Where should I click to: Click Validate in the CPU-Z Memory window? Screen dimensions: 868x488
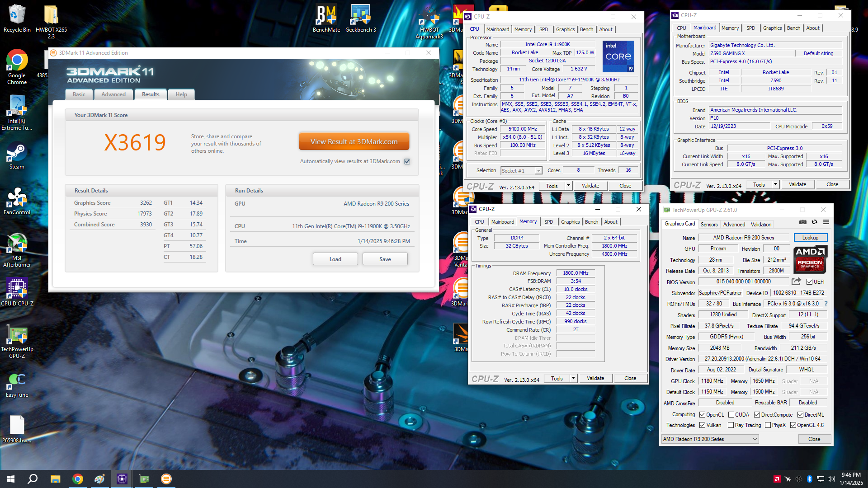[x=595, y=378]
